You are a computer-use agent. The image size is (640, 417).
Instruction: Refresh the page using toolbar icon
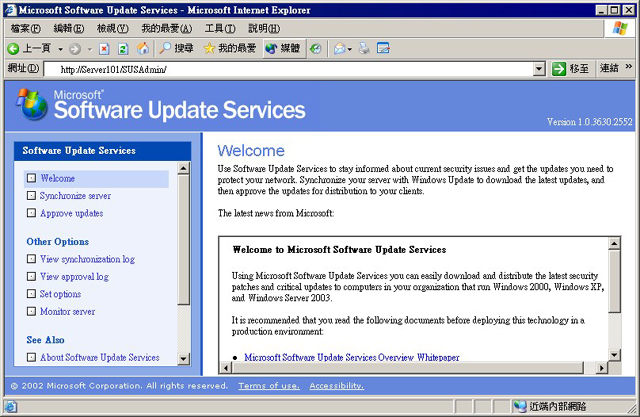point(123,49)
